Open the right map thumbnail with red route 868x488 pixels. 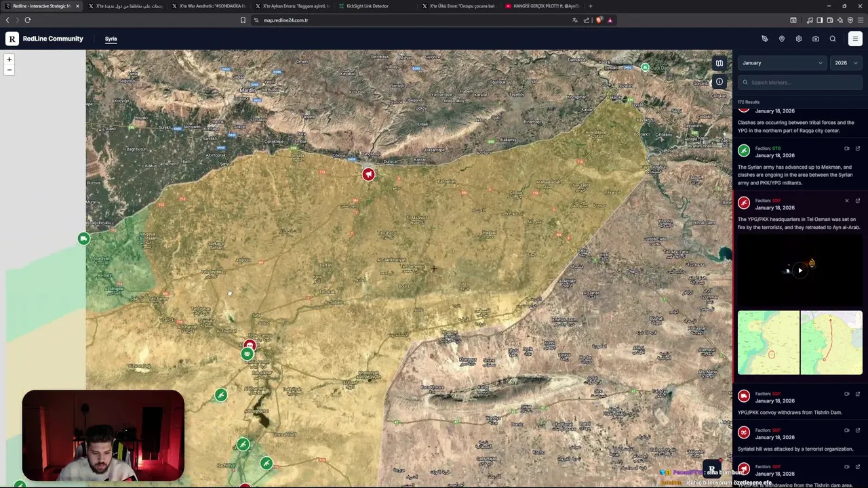(831, 342)
